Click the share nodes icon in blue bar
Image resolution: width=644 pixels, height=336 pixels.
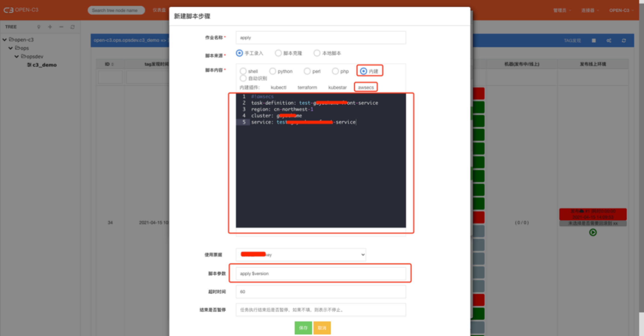[609, 41]
